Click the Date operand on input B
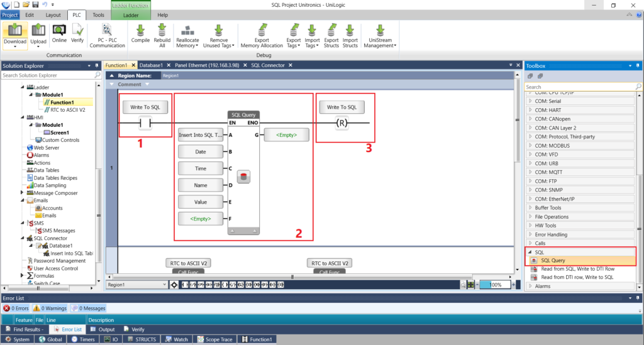Screen dimensions: 644x345 201,152
